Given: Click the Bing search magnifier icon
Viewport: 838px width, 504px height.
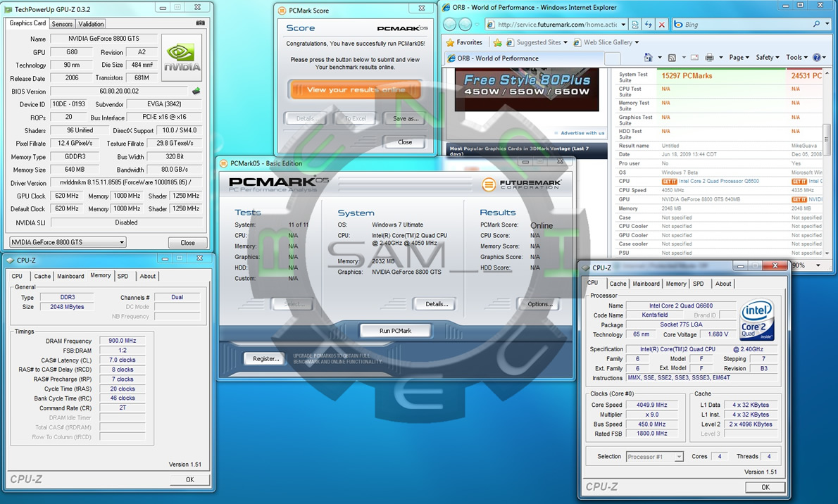Looking at the screenshot, I should coord(816,25).
